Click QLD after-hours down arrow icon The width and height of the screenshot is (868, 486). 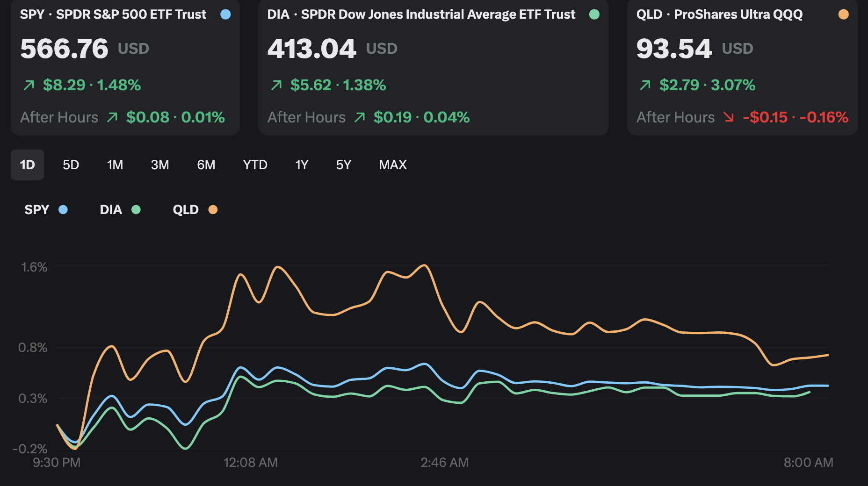click(x=729, y=117)
